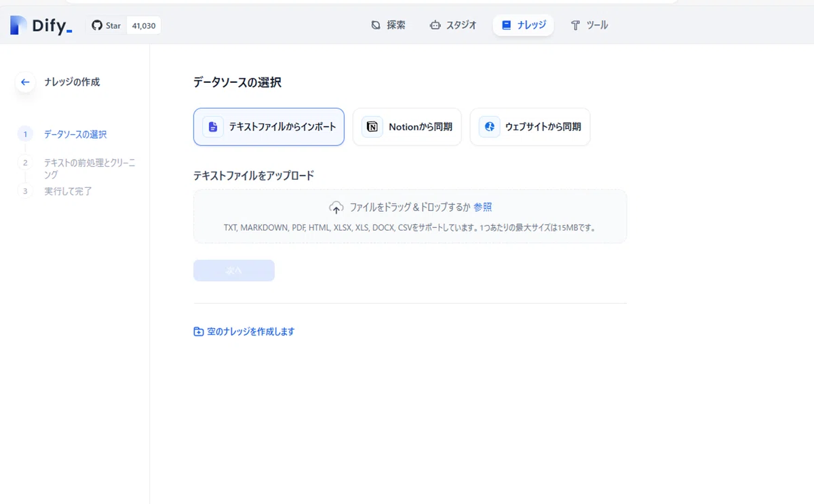Click the ナレッジの作成 title
The width and height of the screenshot is (814, 504).
point(72,82)
